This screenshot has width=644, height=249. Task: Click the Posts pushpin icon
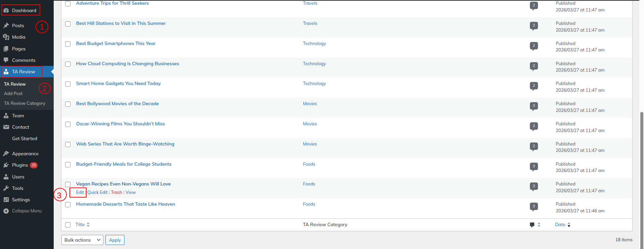(6, 26)
